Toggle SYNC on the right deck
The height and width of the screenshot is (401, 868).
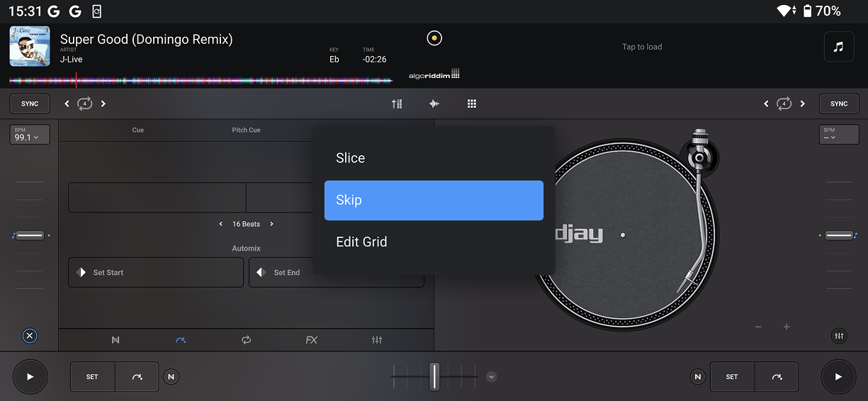pos(839,103)
